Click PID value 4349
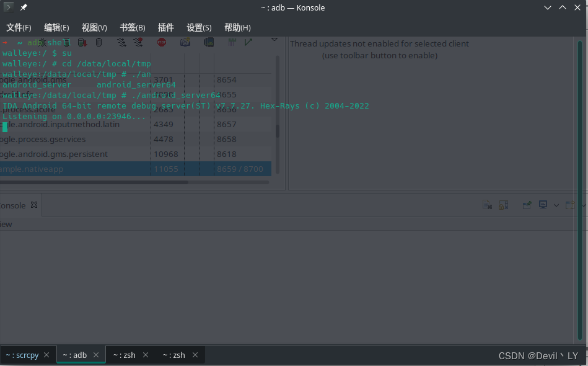Screen dimensions: 588x366 [x=163, y=124]
